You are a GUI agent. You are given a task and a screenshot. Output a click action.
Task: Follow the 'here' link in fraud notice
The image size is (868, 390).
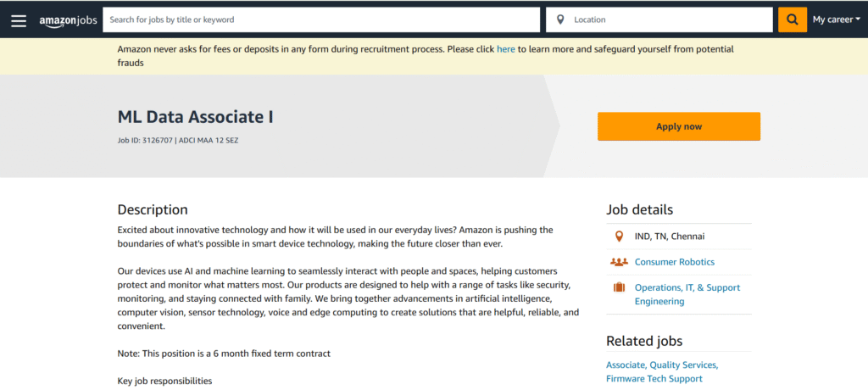coord(505,49)
